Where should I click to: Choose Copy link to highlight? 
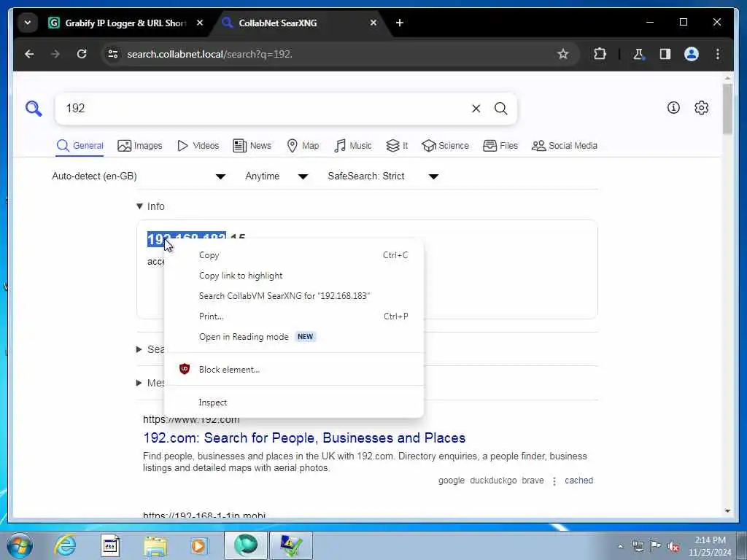[x=293, y=276]
